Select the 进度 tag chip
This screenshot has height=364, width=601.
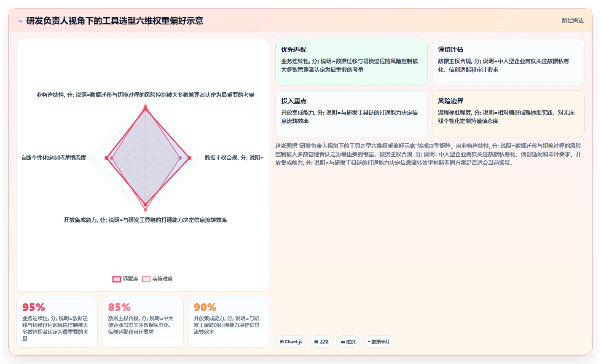(348, 342)
